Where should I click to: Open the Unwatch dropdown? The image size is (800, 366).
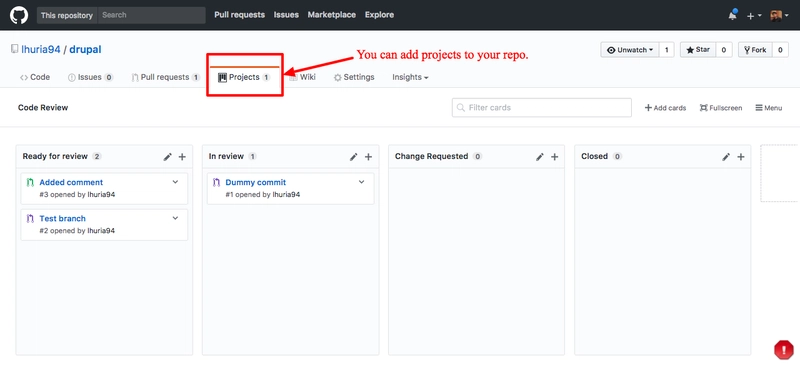[630, 50]
